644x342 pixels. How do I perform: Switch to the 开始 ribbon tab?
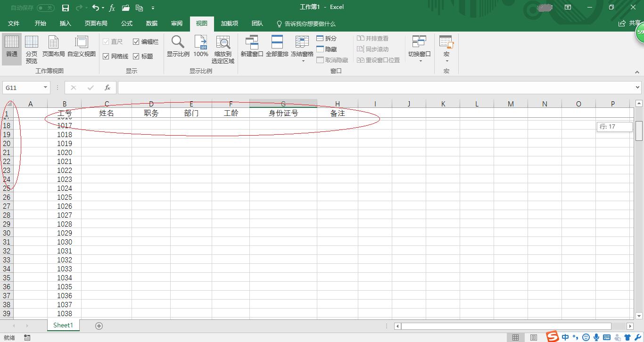click(40, 24)
